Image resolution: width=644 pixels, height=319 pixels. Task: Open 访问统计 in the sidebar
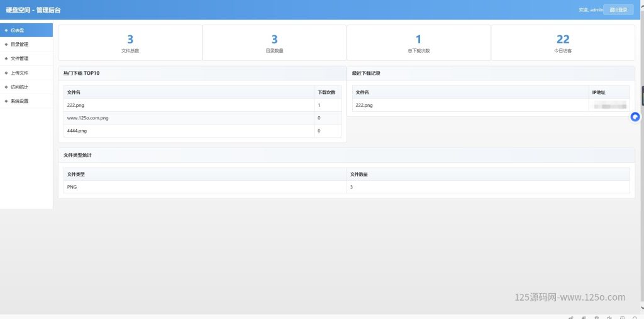click(19, 87)
